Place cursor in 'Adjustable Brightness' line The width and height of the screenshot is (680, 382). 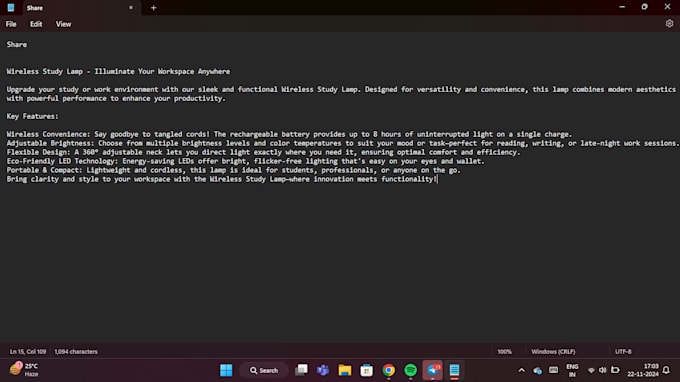click(343, 143)
